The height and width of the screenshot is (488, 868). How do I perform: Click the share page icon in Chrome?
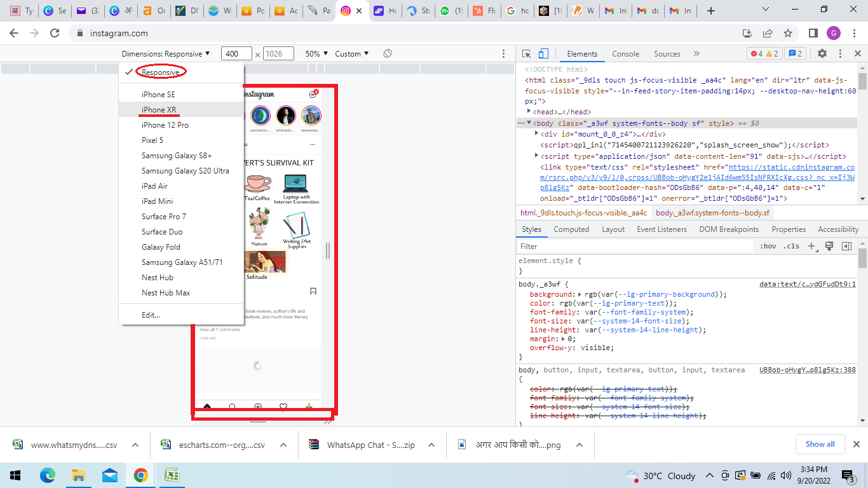(768, 33)
